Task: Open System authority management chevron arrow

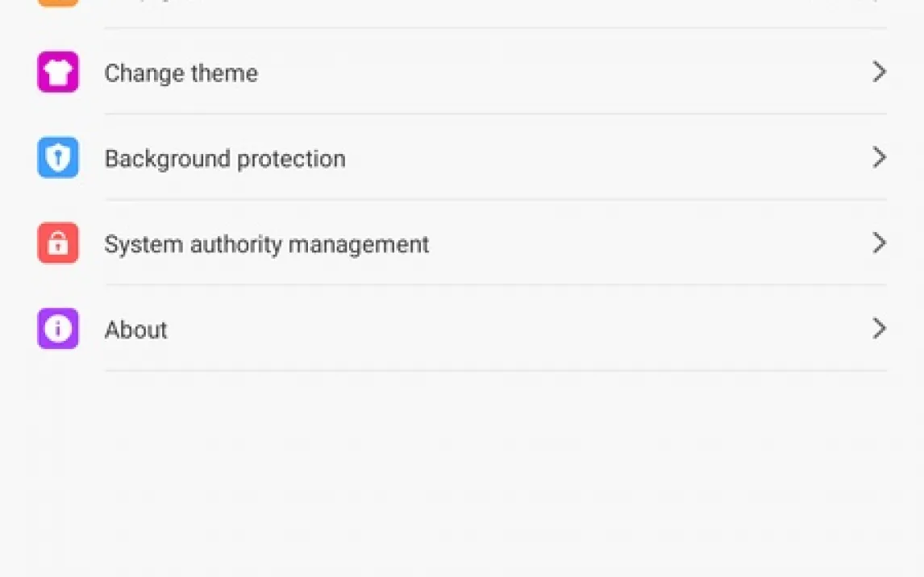Action: 879,243
